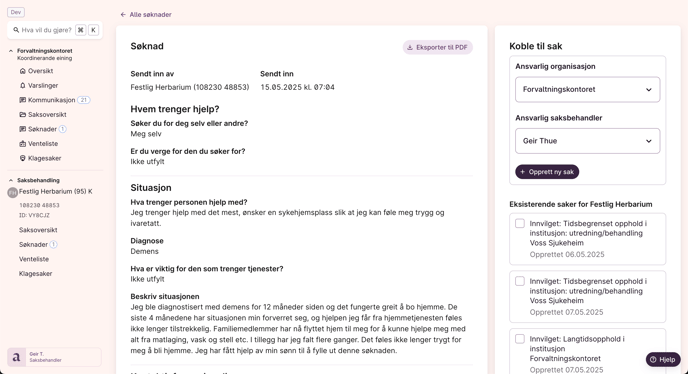This screenshot has height=374, width=688.
Task: Check Tidsbegrenset opphold case created 07.05.2025
Action: (x=520, y=281)
